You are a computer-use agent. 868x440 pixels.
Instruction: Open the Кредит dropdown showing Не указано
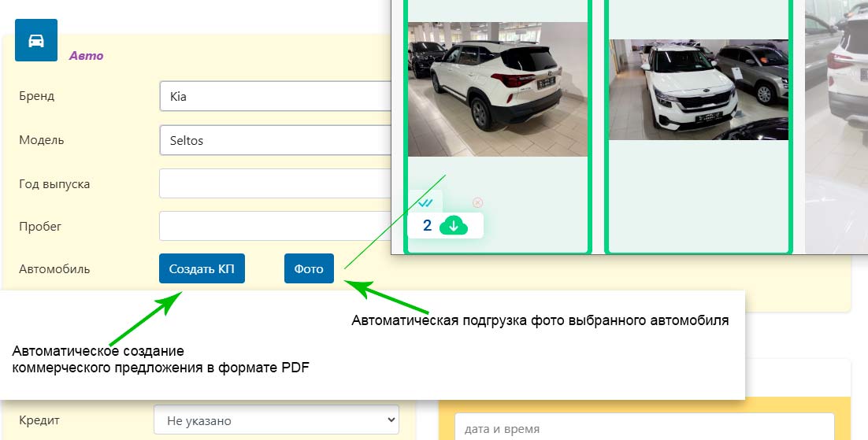pos(276,420)
